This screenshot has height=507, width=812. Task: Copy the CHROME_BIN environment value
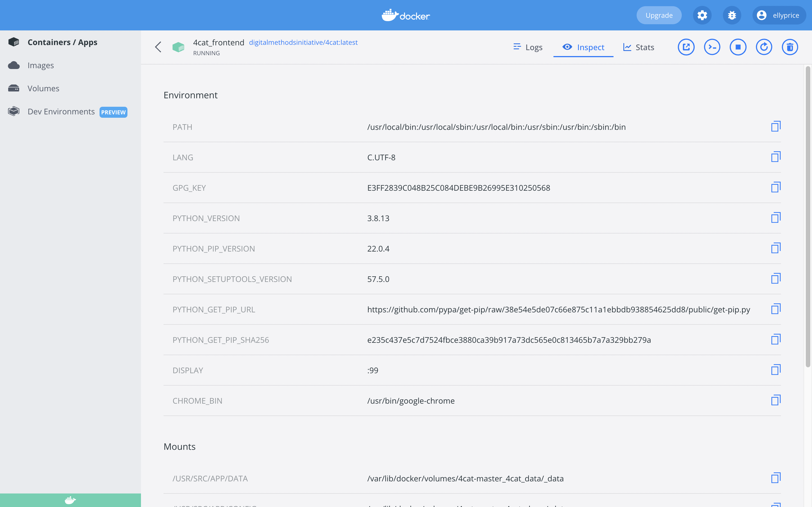pos(775,400)
